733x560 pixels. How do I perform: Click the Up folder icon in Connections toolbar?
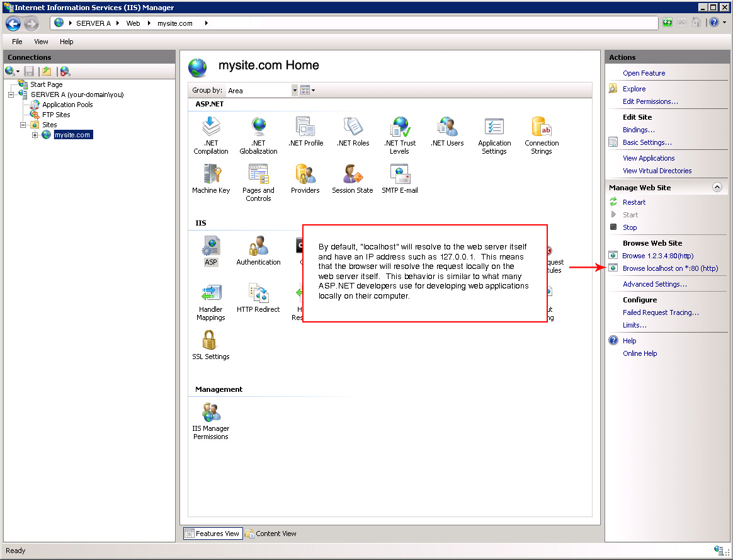(x=47, y=71)
